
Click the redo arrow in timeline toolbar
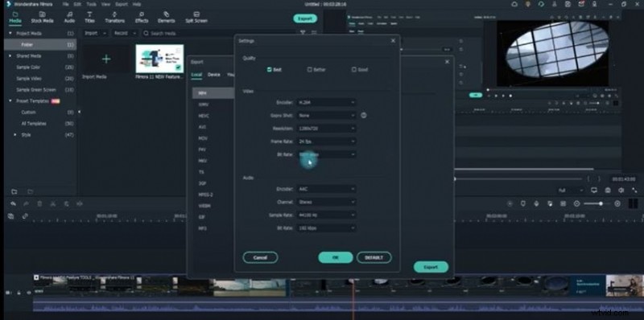coord(27,203)
